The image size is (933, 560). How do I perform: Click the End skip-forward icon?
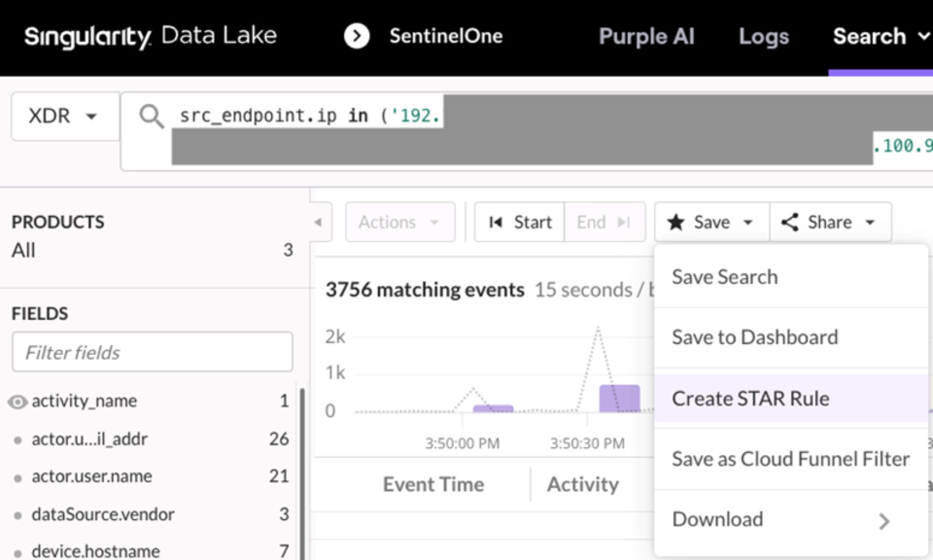click(623, 222)
